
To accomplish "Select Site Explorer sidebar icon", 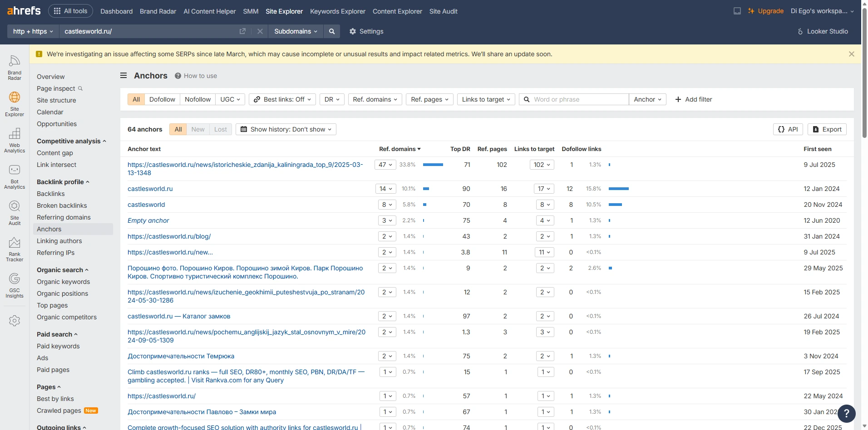I will (15, 104).
